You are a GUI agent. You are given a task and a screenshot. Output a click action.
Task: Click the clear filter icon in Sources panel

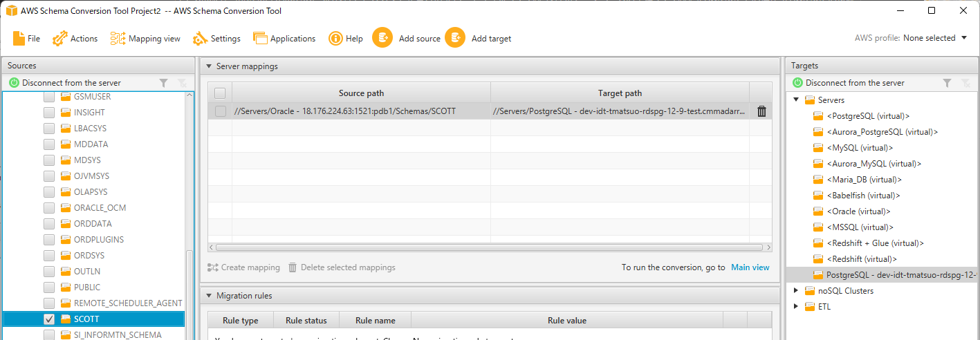[x=182, y=83]
